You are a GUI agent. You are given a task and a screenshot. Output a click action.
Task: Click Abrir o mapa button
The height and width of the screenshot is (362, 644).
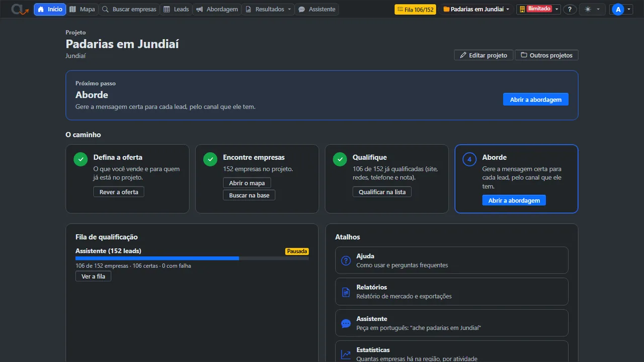coord(247,183)
